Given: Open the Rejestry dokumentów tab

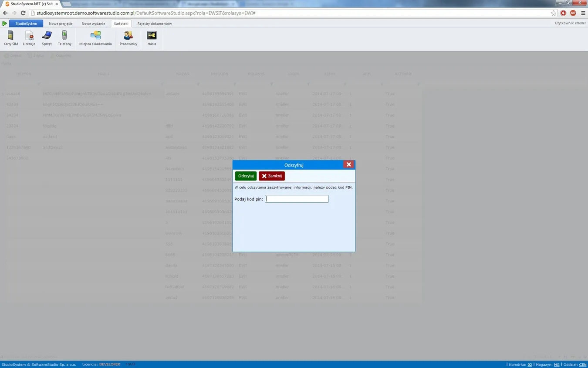Looking at the screenshot, I should [x=155, y=24].
